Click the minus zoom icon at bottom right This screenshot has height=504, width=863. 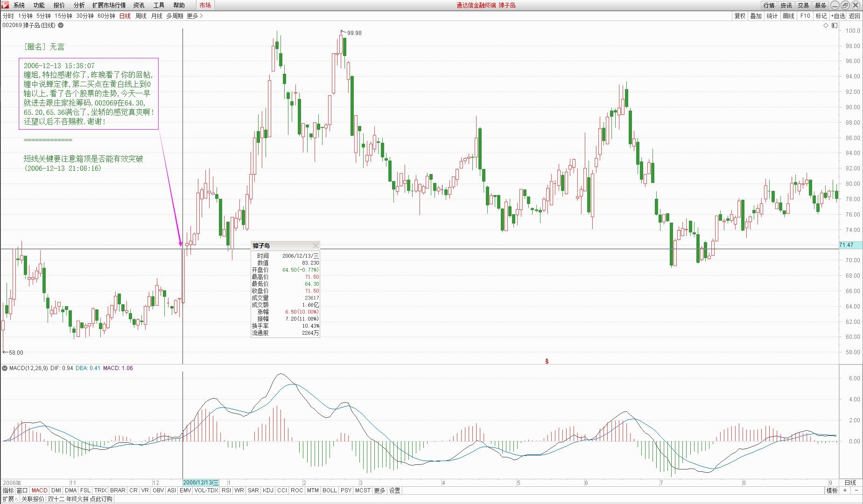point(856,490)
